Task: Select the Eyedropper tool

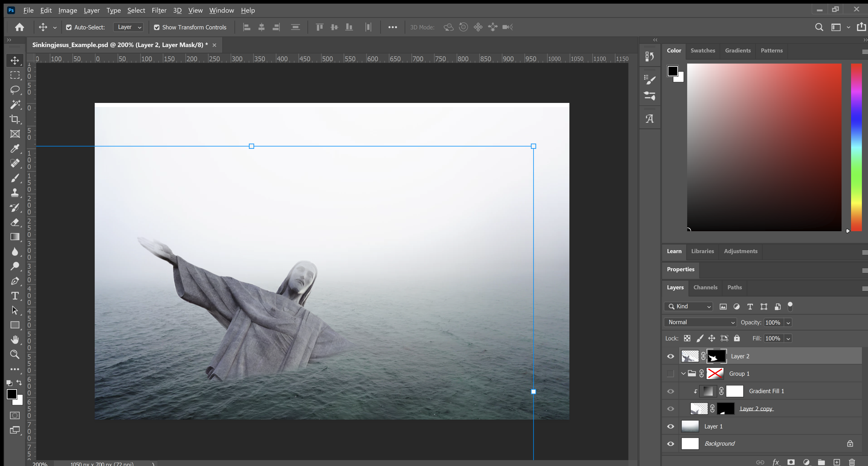Action: point(15,148)
